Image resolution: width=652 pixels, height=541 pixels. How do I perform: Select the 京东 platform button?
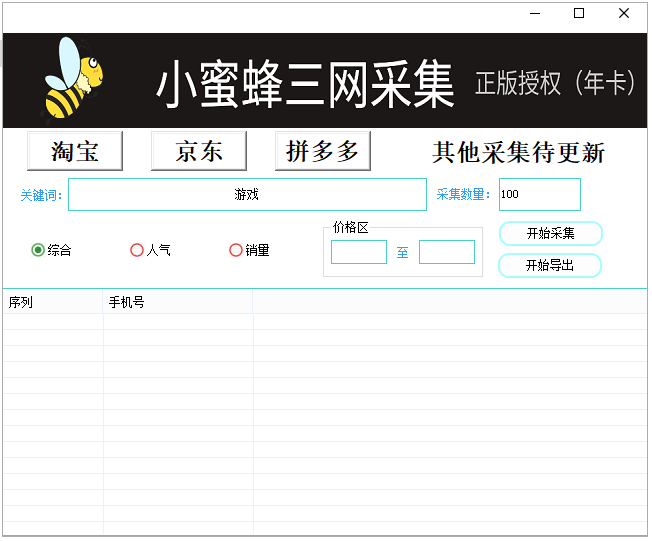(199, 151)
